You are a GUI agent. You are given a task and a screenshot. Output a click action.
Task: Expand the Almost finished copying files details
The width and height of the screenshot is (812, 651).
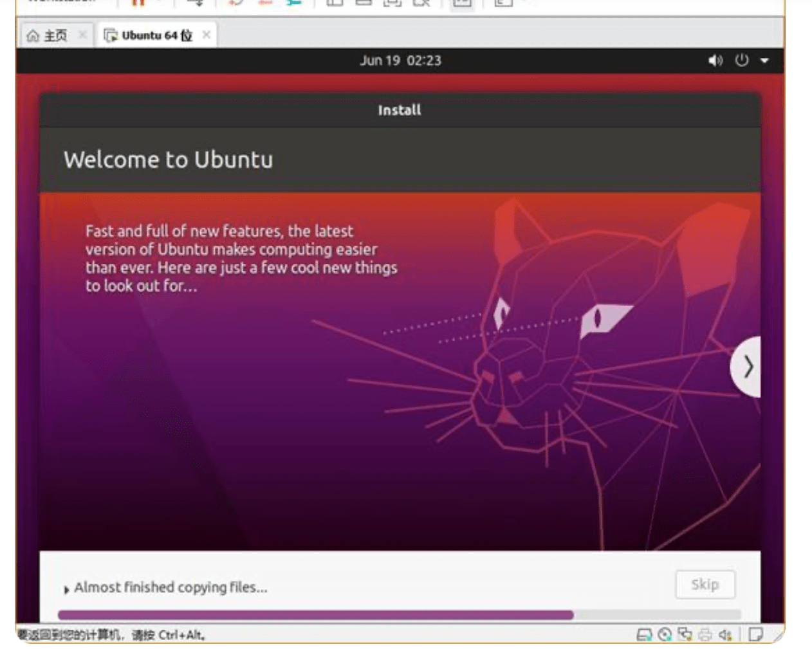pos(66,589)
